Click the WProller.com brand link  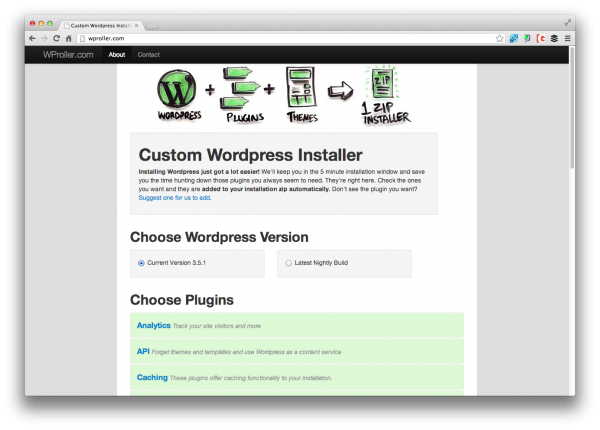point(68,55)
